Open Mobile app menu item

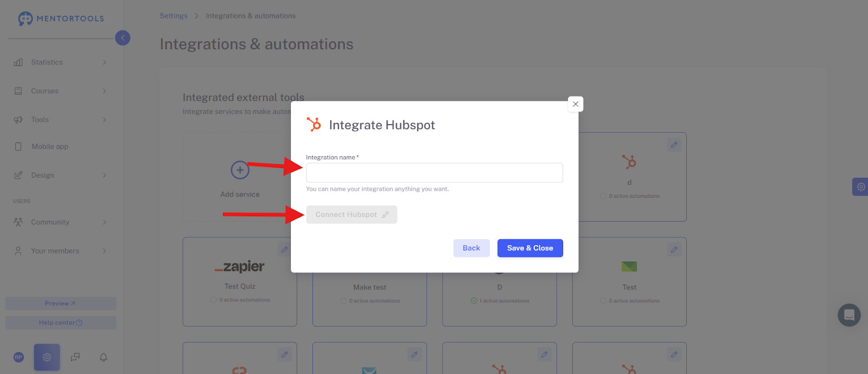coord(50,146)
